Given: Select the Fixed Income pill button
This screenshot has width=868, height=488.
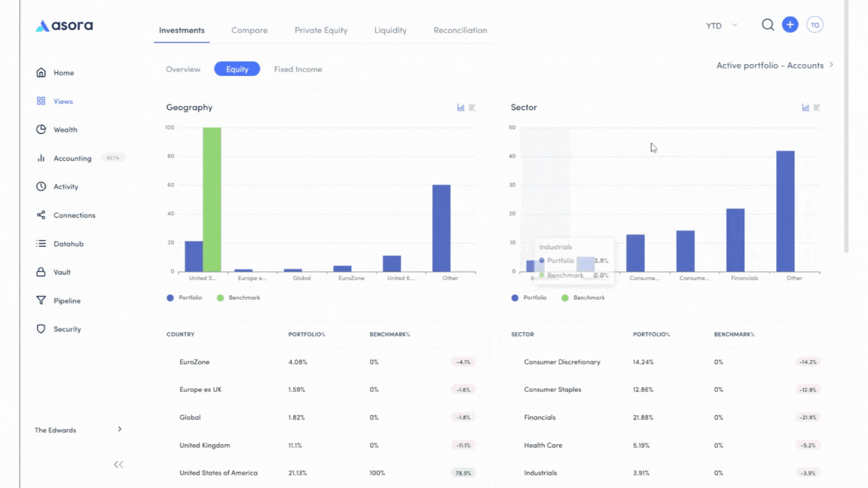Looking at the screenshot, I should (x=298, y=69).
